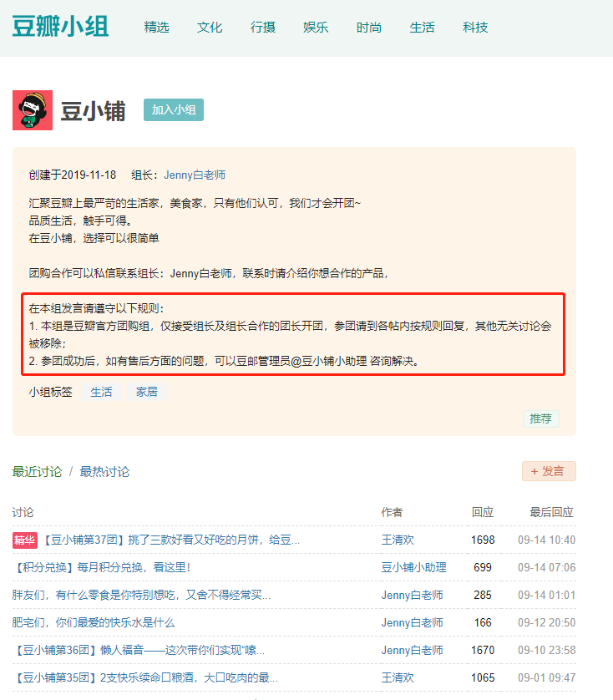Open author 豆小铺小助理 profile link
The width and height of the screenshot is (613, 700).
click(413, 568)
